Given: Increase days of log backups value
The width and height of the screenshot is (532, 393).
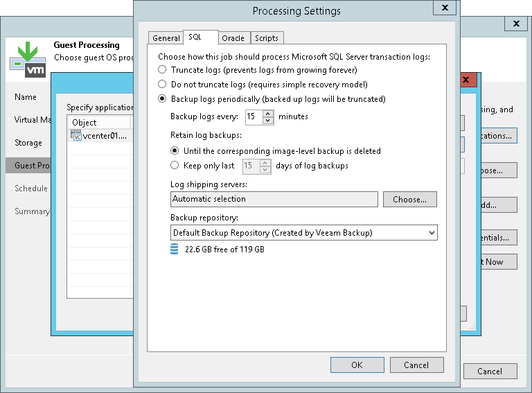Looking at the screenshot, I should pyautogui.click(x=265, y=163).
